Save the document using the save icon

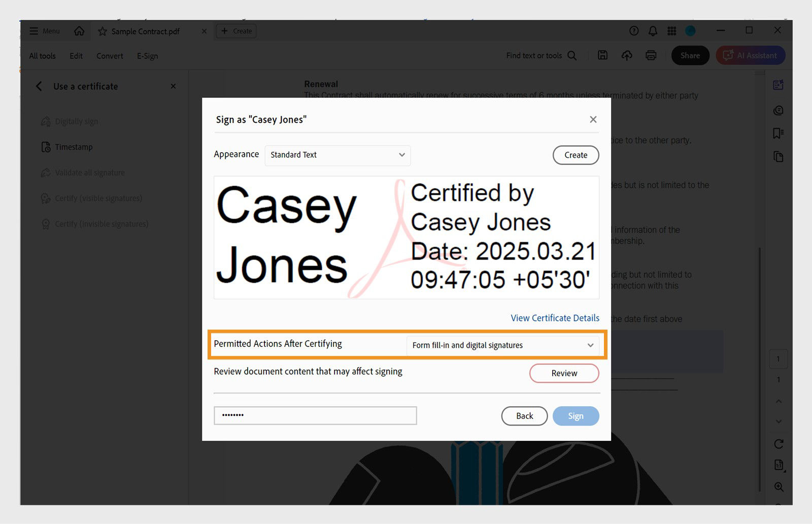pos(602,55)
